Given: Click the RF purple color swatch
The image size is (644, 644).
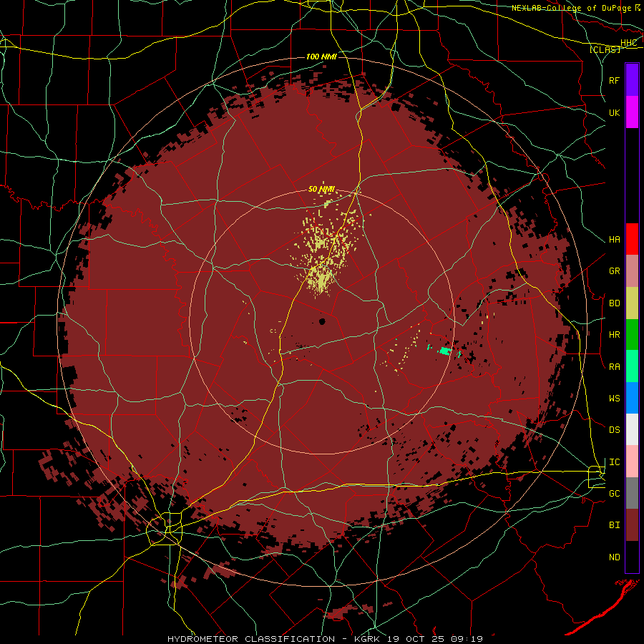Looking at the screenshot, I should click(632, 80).
